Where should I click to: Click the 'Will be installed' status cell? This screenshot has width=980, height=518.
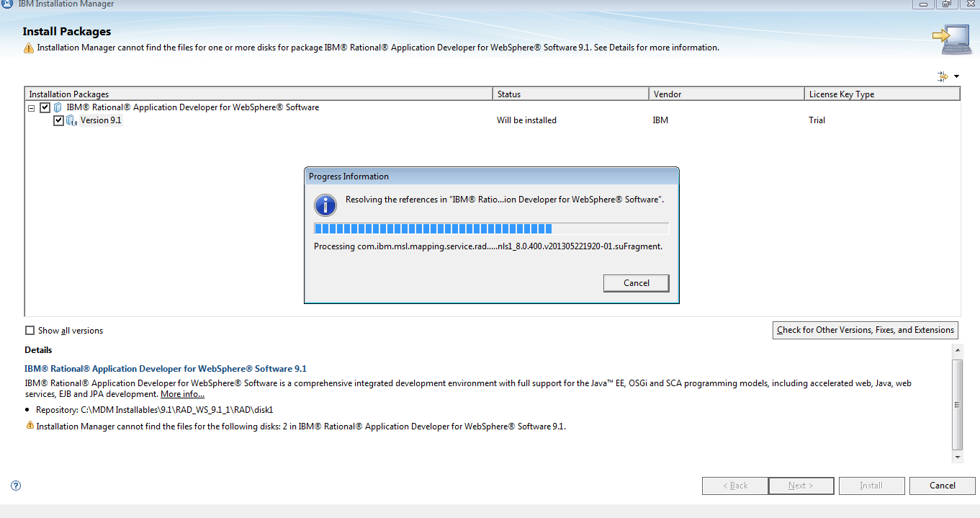(526, 120)
